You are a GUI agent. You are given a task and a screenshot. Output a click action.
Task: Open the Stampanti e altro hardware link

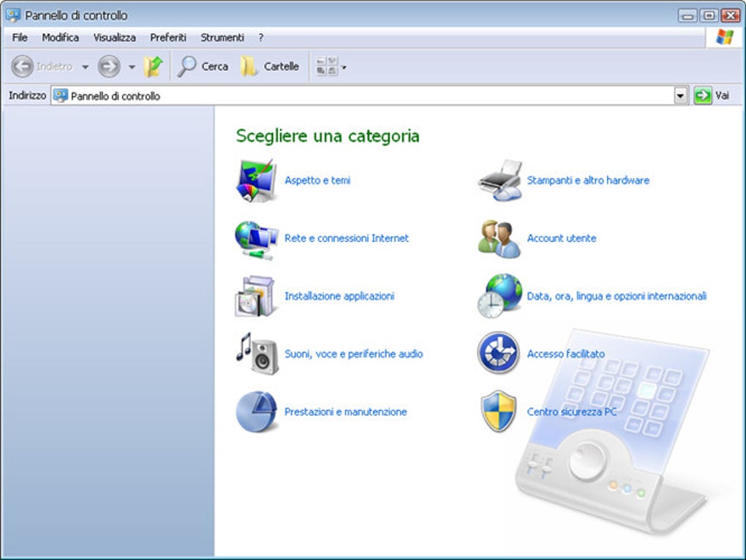[x=588, y=180]
